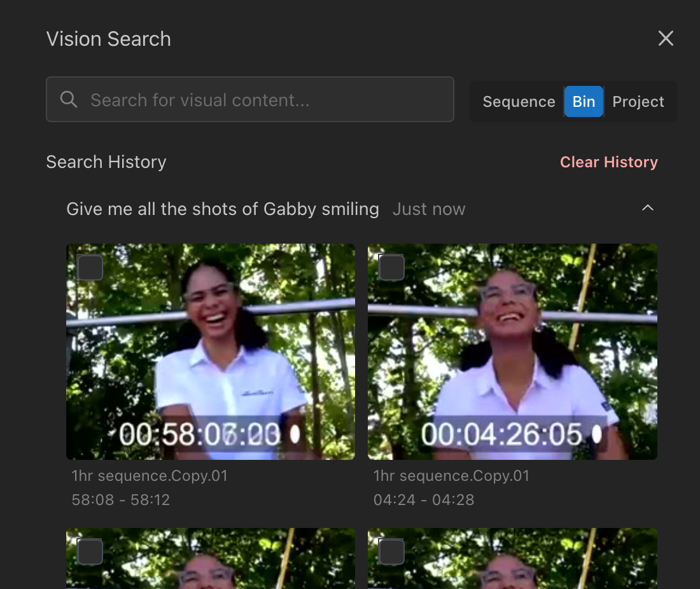The width and height of the screenshot is (700, 589).
Task: Click the '1hr sequence.Copy.01' label above 04:24 - 04:28
Action: point(451,476)
